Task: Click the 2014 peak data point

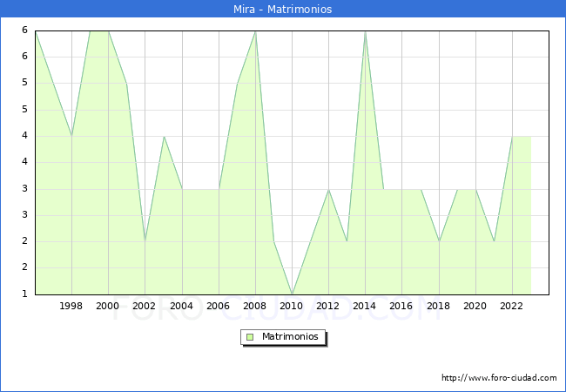Action: point(365,31)
